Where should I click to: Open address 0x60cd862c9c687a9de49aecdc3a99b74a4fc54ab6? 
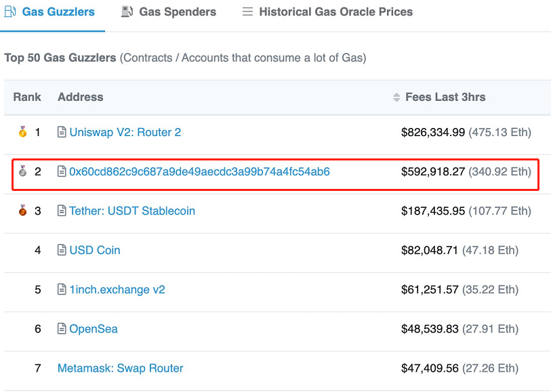(199, 171)
